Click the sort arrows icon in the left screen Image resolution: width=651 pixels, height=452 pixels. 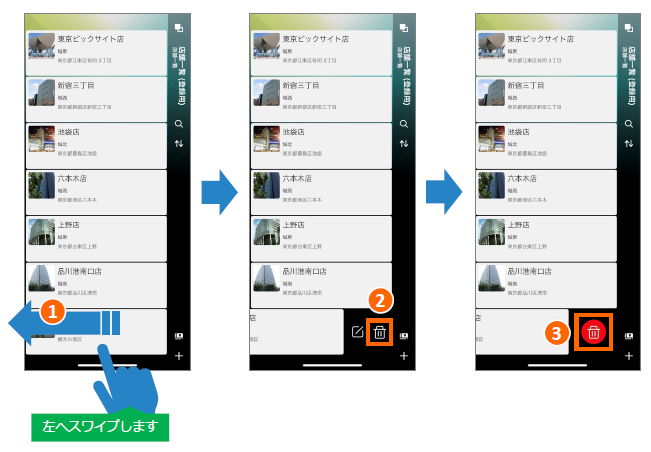pos(179,144)
